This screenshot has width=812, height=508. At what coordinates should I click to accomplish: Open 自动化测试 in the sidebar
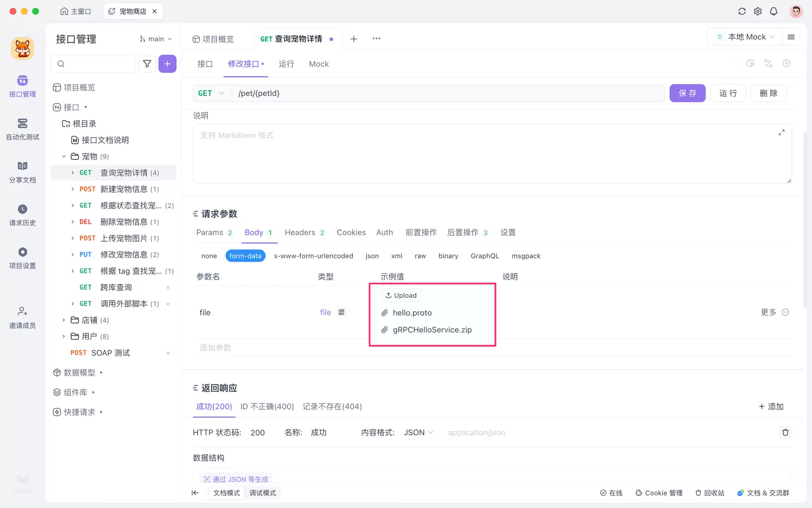pyautogui.click(x=22, y=129)
